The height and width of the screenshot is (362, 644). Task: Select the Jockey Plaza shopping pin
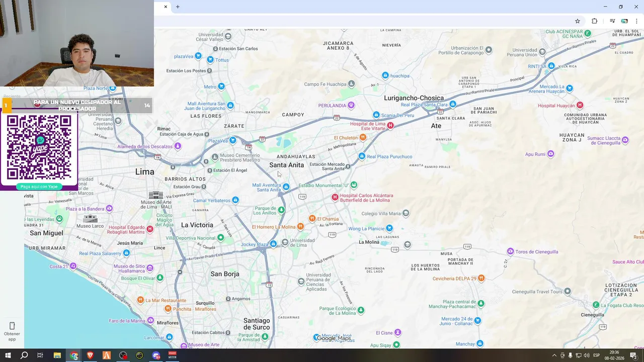tap(273, 244)
